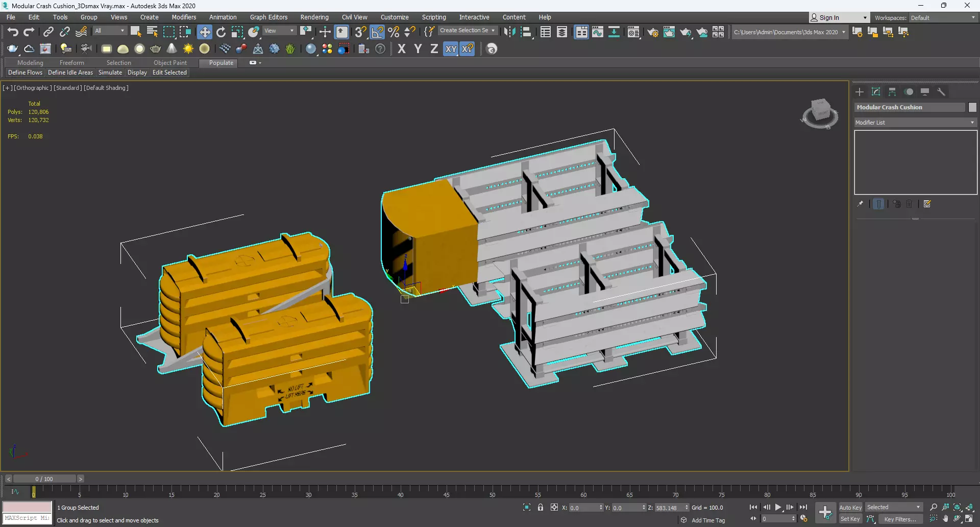Open the Modify command panel tab

[x=876, y=92]
